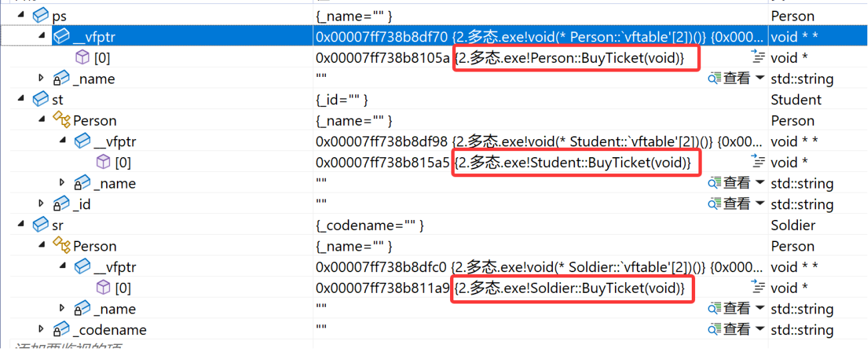Select the value text Student::BuyTicket(void)
This screenshot has height=349, width=868.
pyautogui.click(x=609, y=162)
